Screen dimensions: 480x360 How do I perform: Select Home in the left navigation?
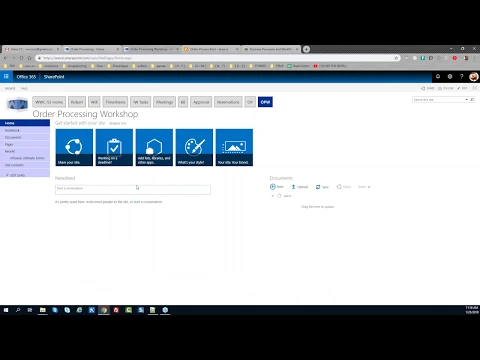coord(25,123)
